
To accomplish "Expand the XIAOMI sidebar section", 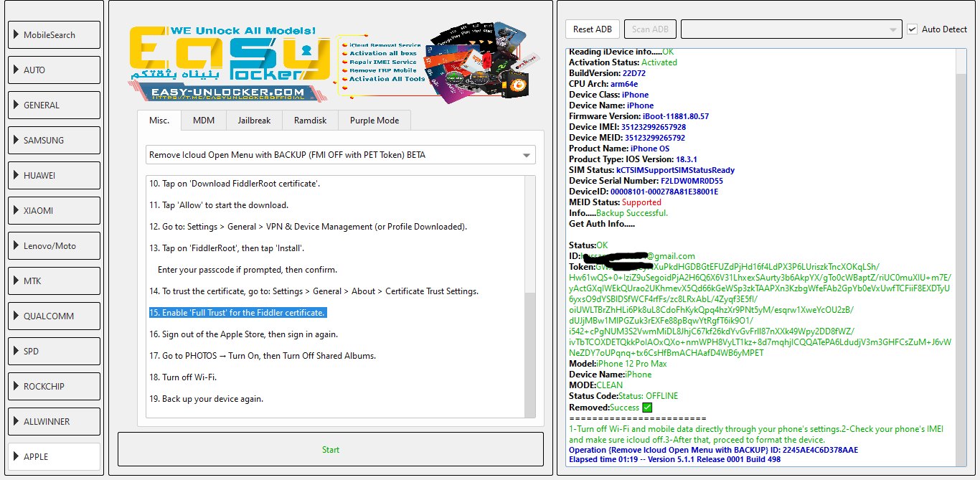I will (x=54, y=210).
